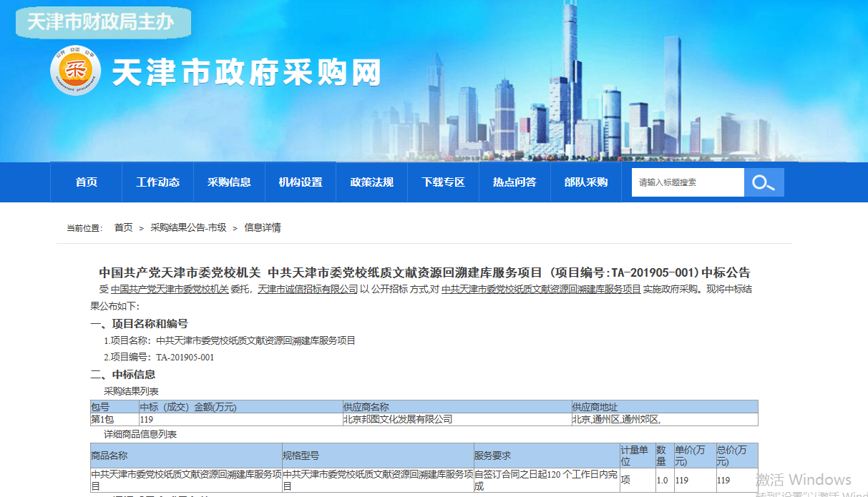Click the 北京邦图文化发展有限公司 cell

click(457, 420)
